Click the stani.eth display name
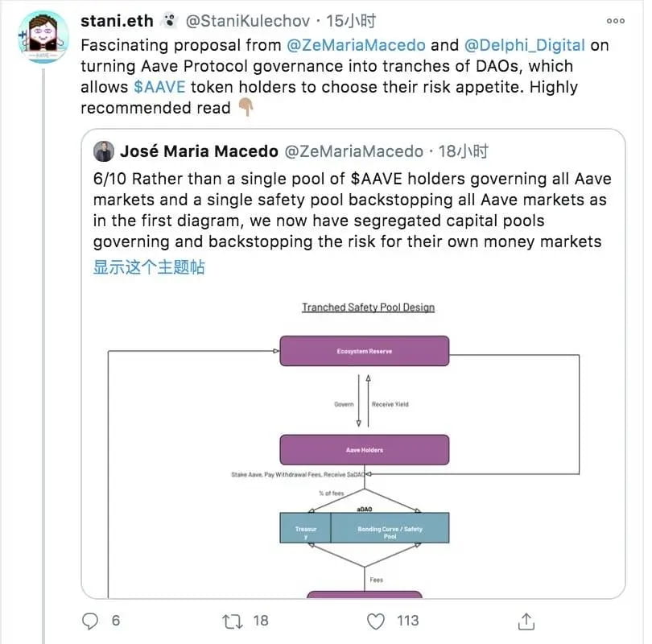 [118, 20]
